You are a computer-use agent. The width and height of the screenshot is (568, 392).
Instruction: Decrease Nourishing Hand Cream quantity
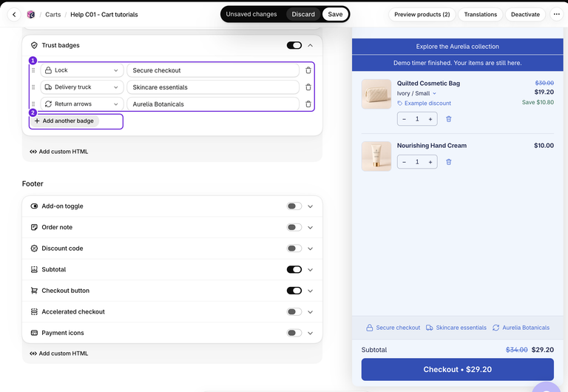click(x=405, y=162)
